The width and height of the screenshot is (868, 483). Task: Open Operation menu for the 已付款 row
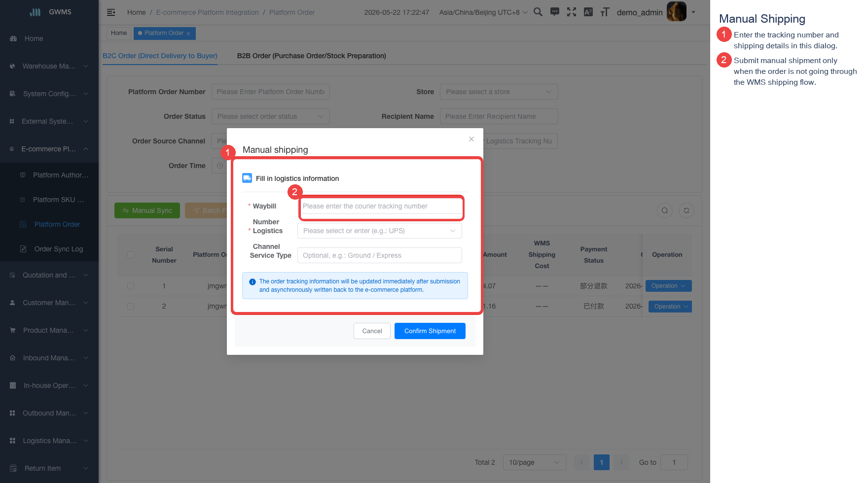click(x=670, y=307)
